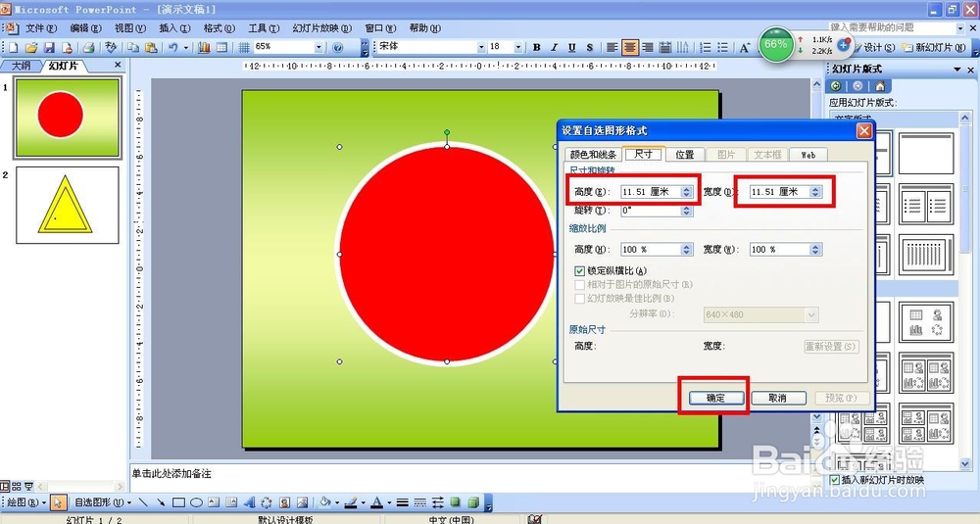Insert a table from the toolbar

tap(221, 47)
